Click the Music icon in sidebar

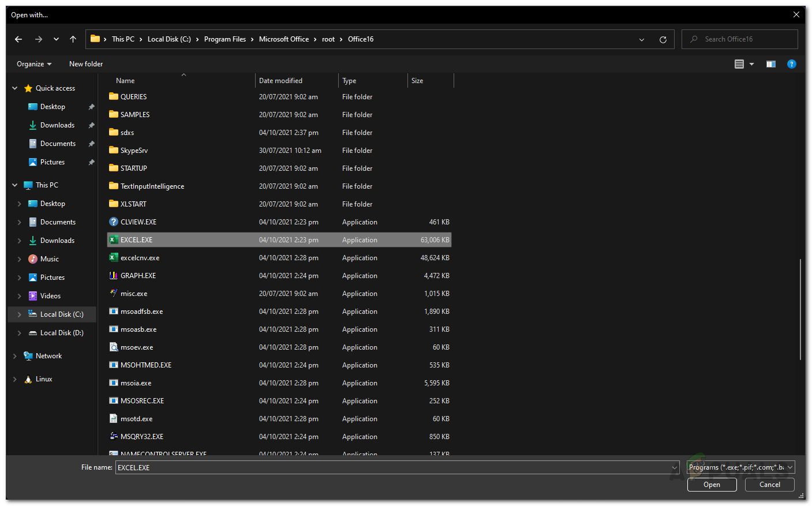[33, 259]
